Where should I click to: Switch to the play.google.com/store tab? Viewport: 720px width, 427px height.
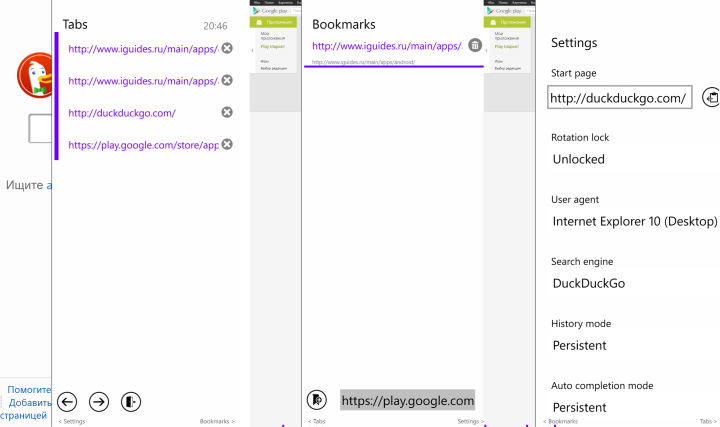143,145
